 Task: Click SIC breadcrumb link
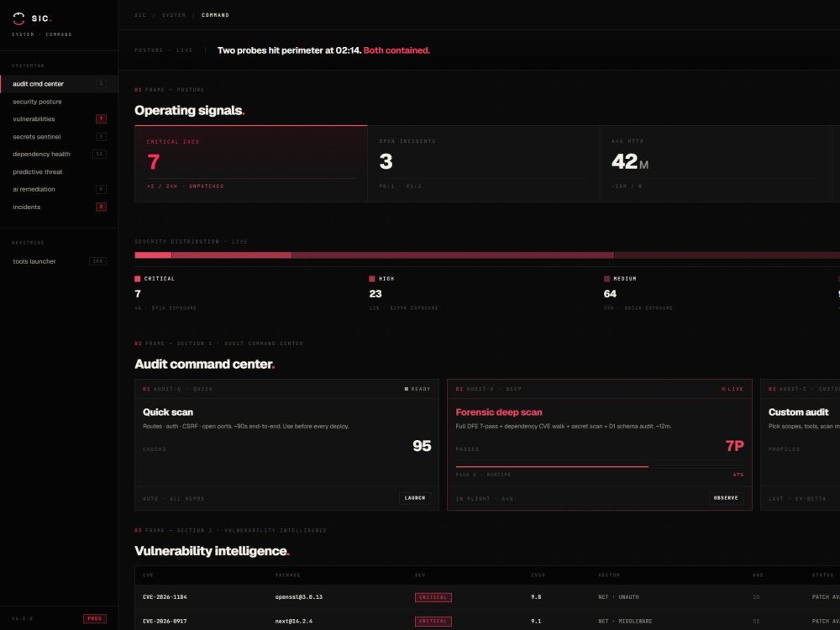[x=140, y=15]
